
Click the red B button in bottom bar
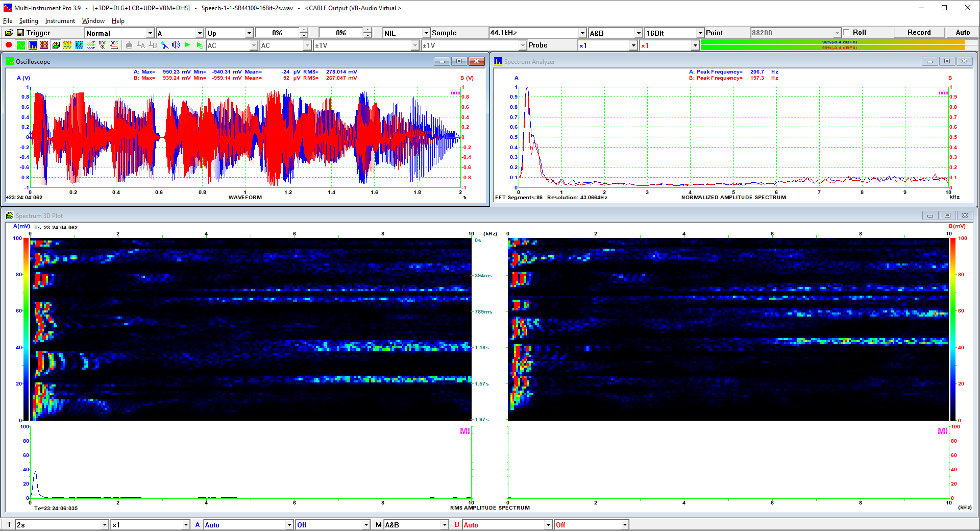coord(457,524)
